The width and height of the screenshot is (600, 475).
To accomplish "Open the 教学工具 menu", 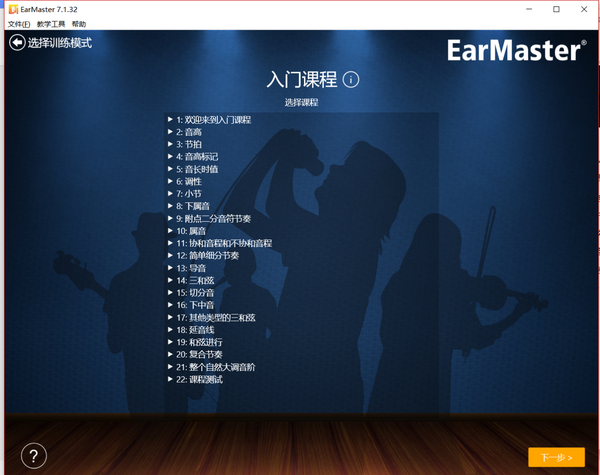I will (51, 24).
